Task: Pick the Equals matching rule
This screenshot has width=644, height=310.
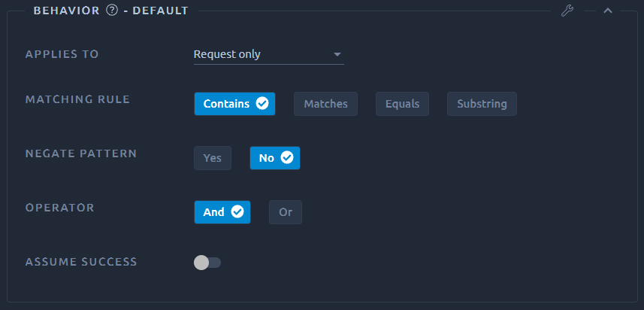Action: (402, 104)
